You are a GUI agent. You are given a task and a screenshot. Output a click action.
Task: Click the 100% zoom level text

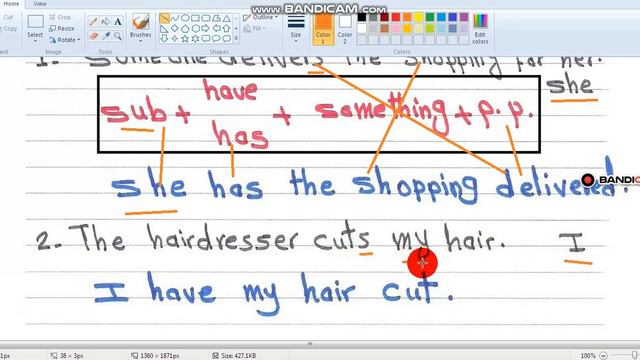[x=588, y=356]
